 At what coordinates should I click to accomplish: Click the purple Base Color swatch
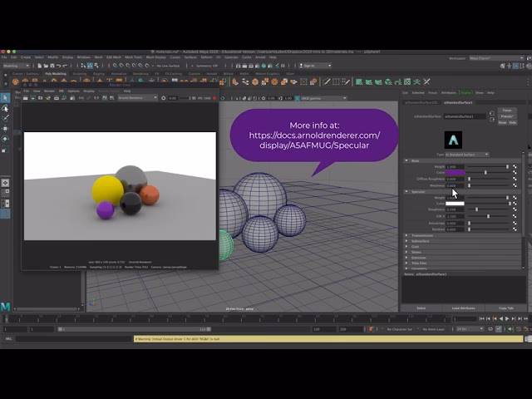pyautogui.click(x=455, y=173)
